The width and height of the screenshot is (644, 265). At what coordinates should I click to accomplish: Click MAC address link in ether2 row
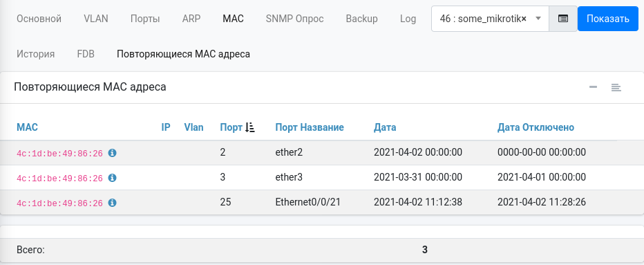(x=59, y=154)
